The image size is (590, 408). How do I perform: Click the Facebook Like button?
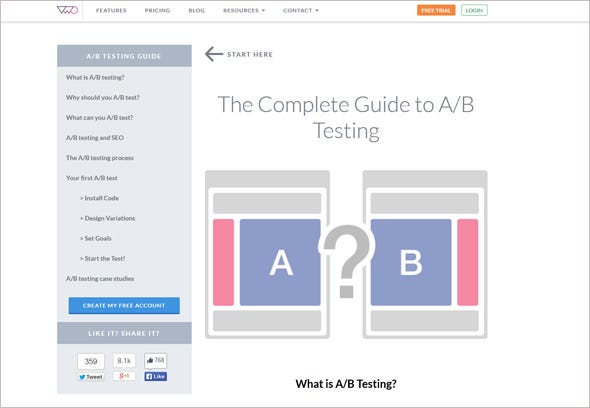[156, 376]
